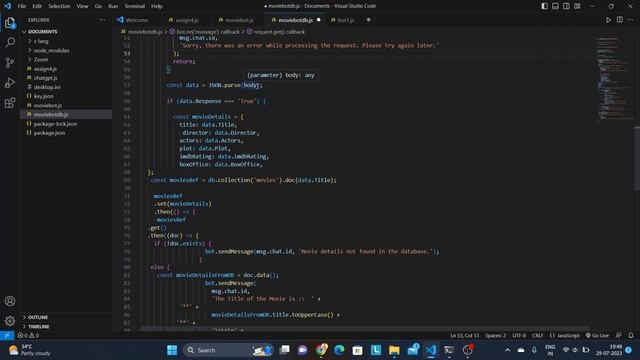Click the Run Code play icon
This screenshot has width=640, height=360.
click(x=608, y=20)
